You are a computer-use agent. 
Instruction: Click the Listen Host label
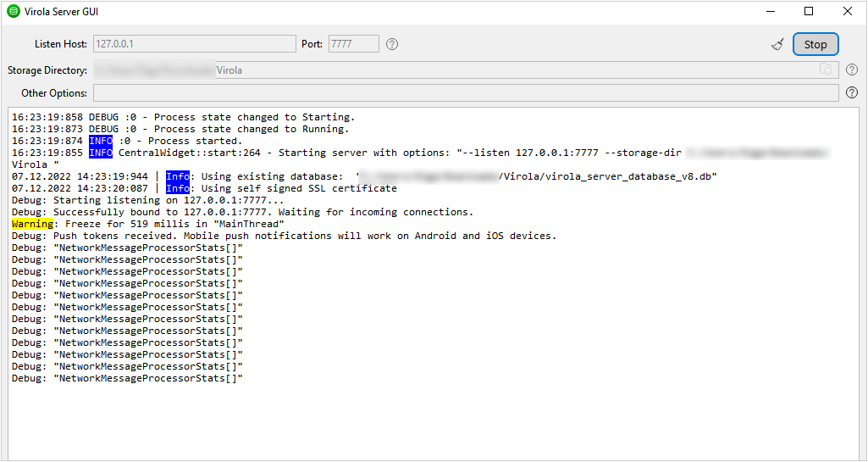(x=61, y=44)
